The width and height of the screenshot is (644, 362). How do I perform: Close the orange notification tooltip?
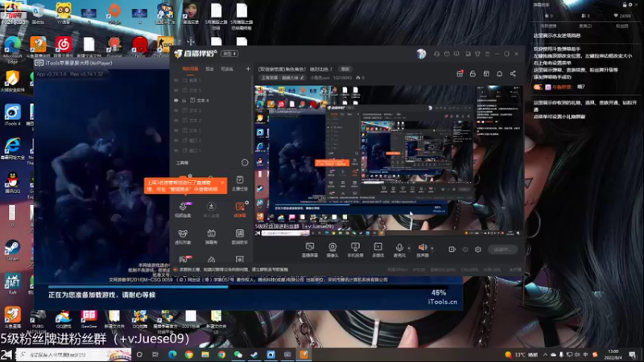(222, 183)
